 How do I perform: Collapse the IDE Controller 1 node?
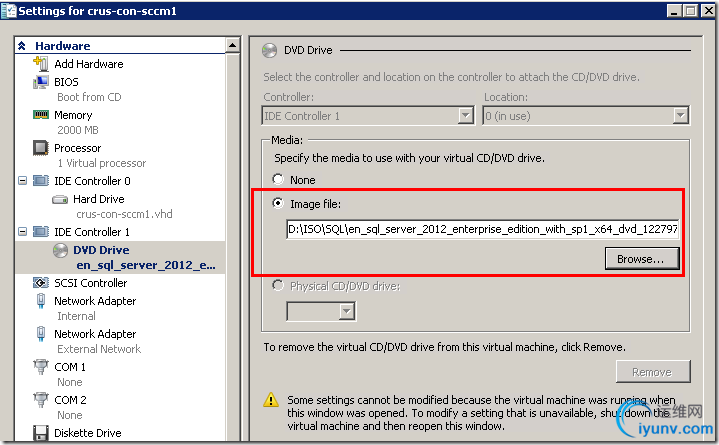[x=22, y=232]
